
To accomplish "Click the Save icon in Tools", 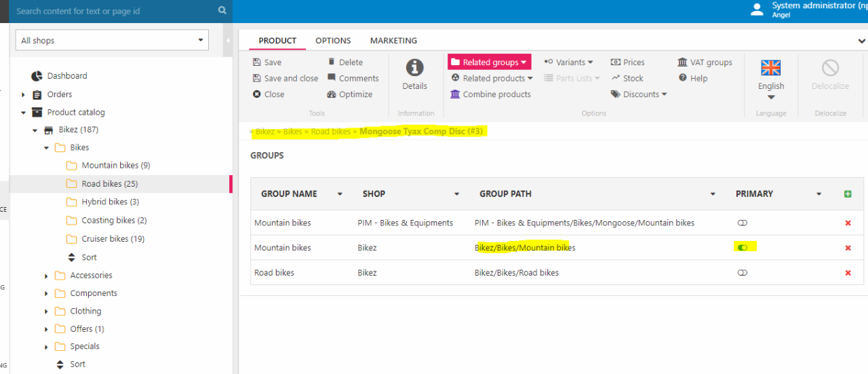I will pyautogui.click(x=257, y=62).
